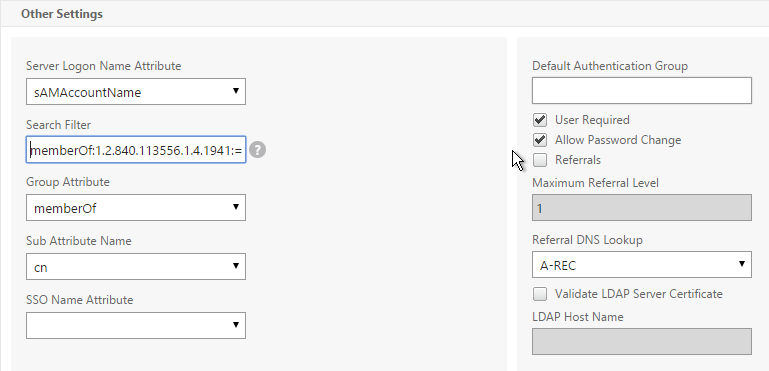Toggle the User Required checkbox

coord(540,120)
